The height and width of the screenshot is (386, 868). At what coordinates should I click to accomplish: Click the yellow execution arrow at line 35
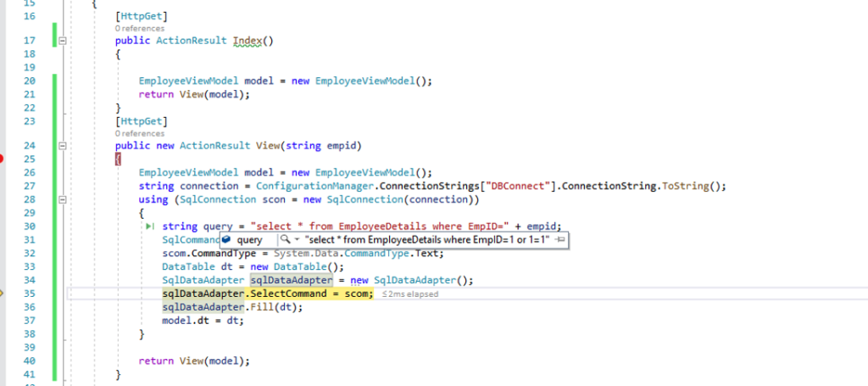point(3,293)
